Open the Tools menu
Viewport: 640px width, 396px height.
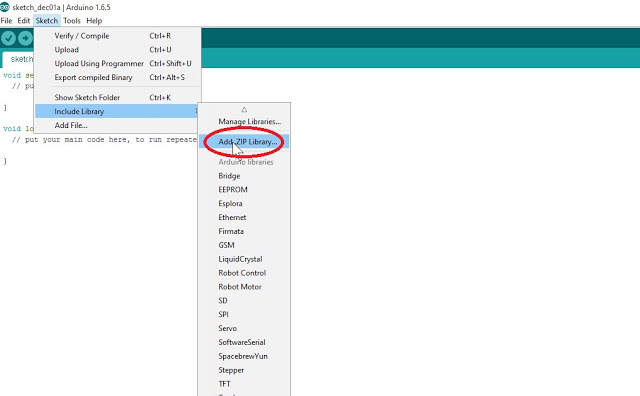(72, 20)
